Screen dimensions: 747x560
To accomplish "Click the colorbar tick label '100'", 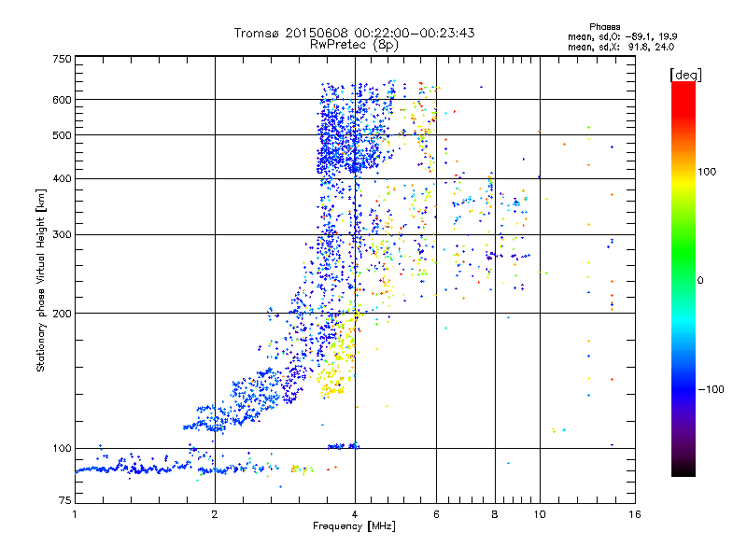I will [x=707, y=172].
